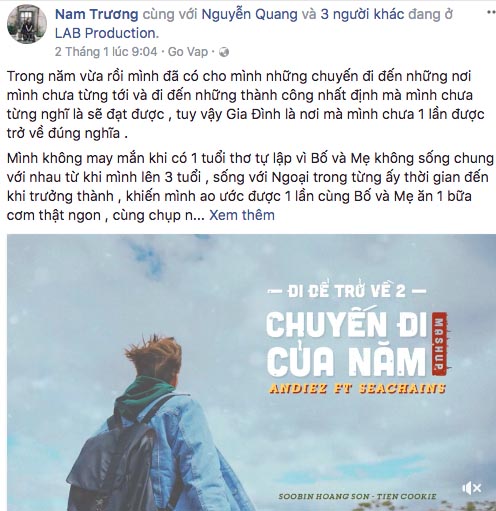Click the globe public privacy icon
The height and width of the screenshot is (511, 496).
click(224, 52)
